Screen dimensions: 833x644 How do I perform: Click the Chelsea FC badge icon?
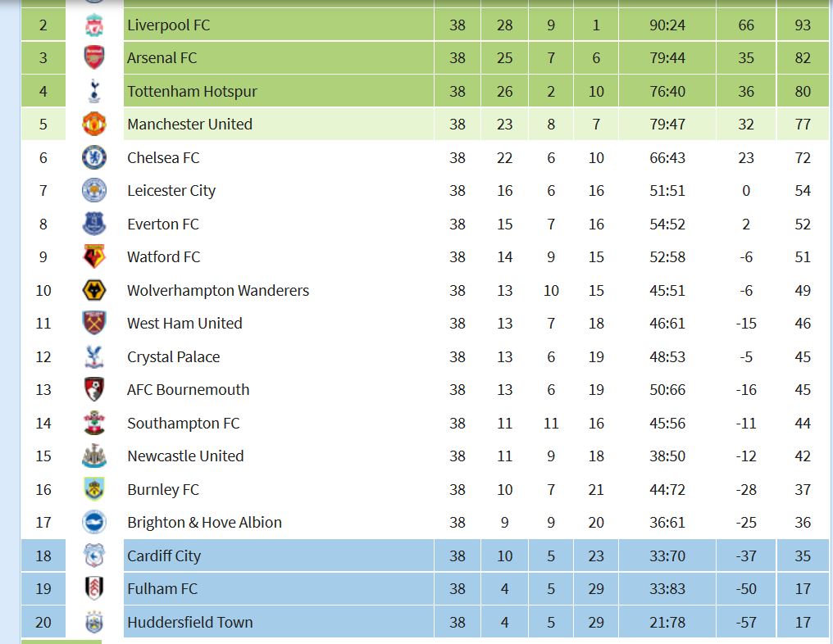click(x=94, y=157)
